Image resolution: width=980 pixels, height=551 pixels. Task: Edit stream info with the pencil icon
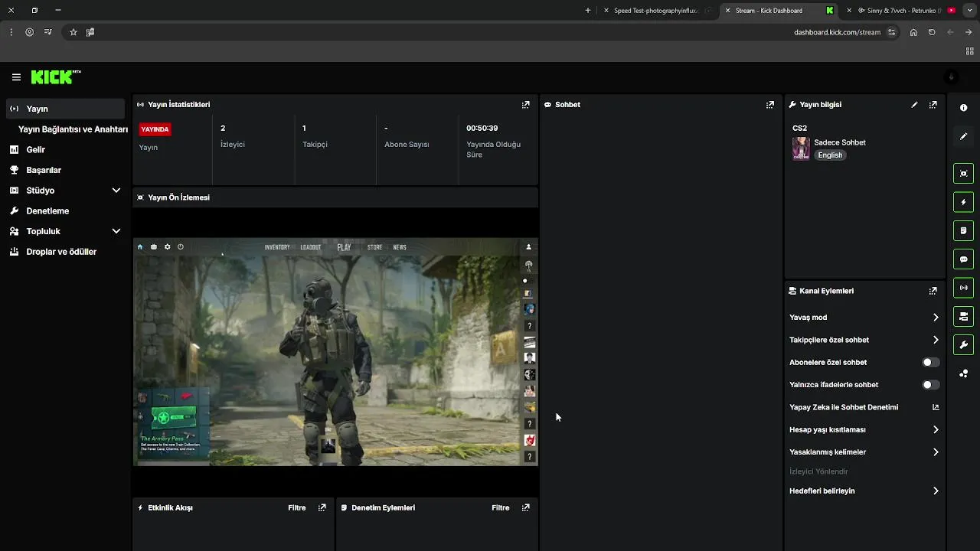click(x=914, y=105)
